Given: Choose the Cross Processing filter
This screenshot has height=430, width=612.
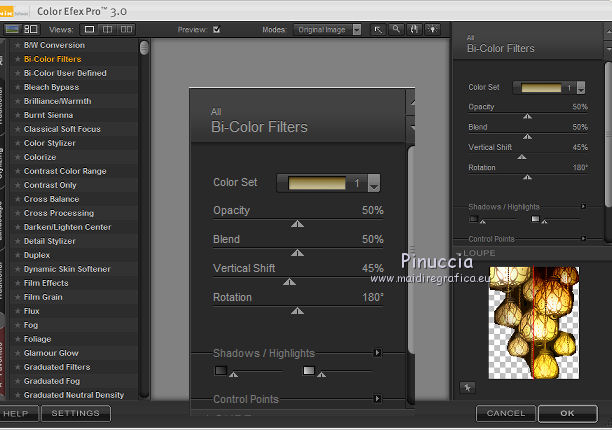Looking at the screenshot, I should pos(59,213).
